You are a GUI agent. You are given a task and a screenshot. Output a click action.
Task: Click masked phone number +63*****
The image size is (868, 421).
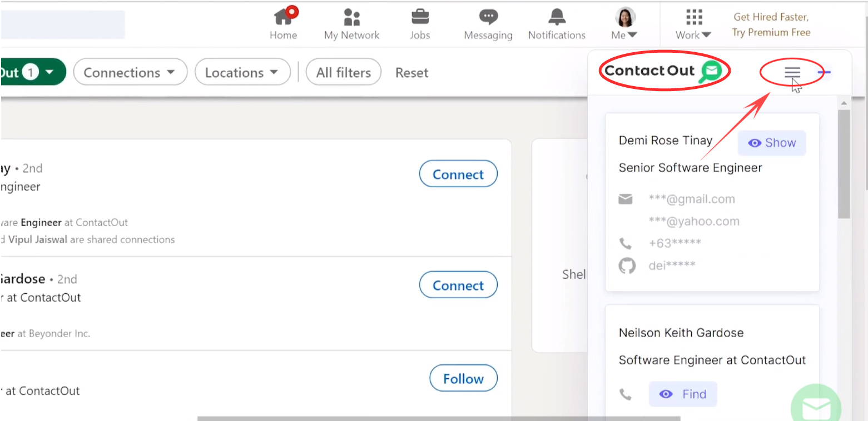[674, 243]
